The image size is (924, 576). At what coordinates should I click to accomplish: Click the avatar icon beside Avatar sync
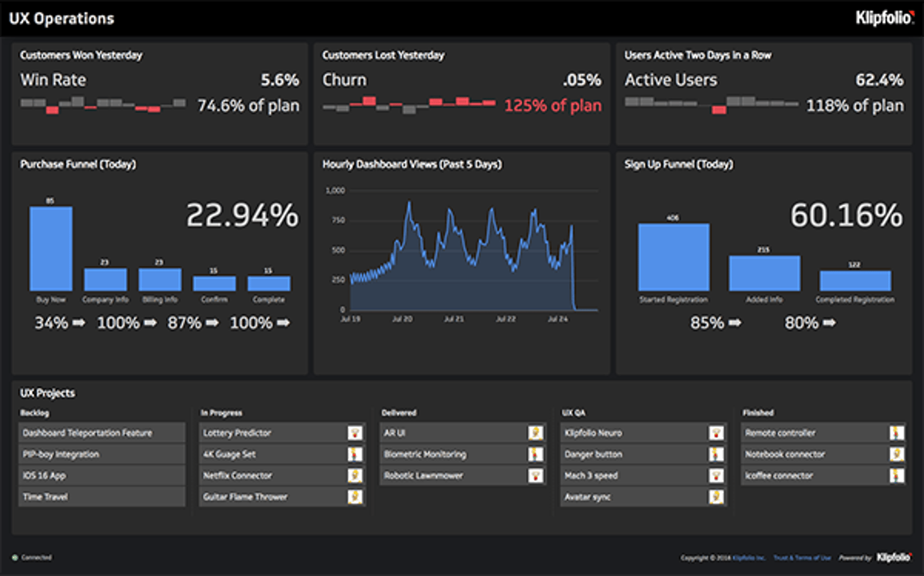point(716,497)
